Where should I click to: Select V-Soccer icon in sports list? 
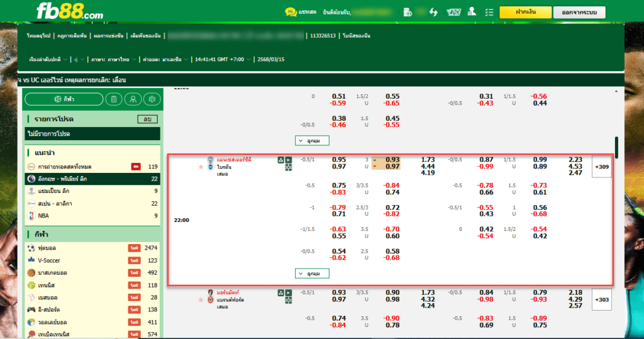31,260
